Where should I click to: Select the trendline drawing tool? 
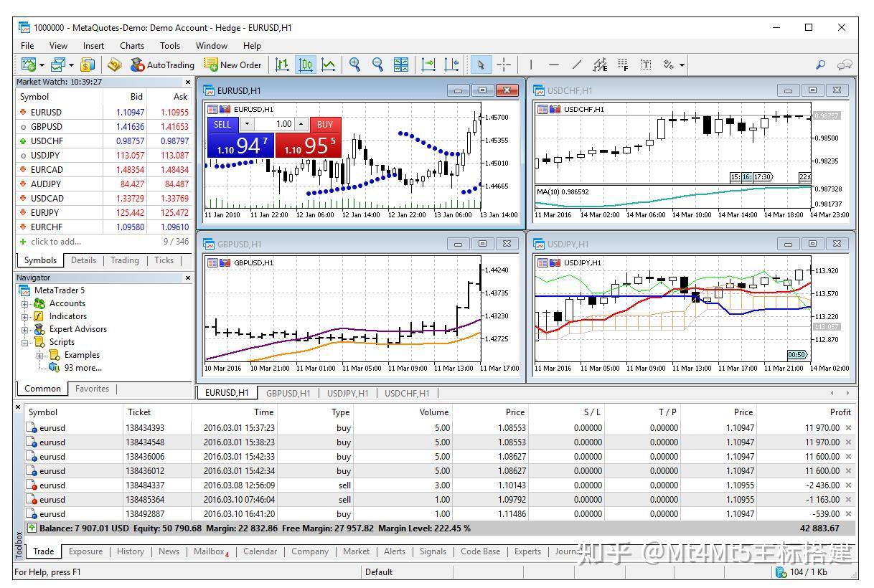576,65
